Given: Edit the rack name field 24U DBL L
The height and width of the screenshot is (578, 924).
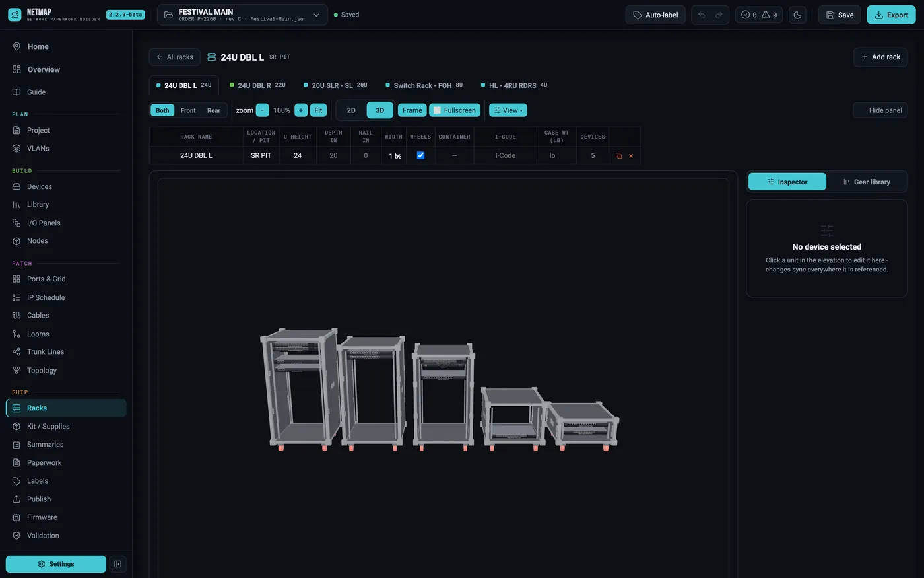Looking at the screenshot, I should [x=196, y=155].
